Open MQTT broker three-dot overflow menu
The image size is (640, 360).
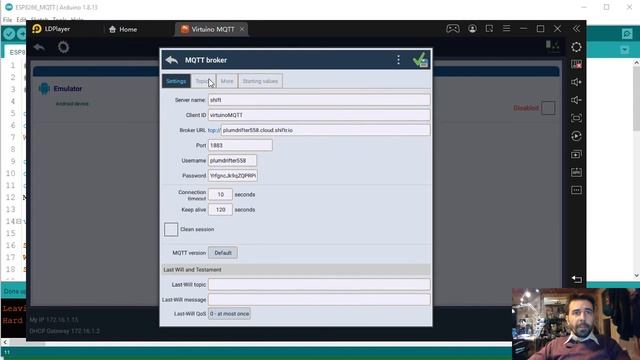(398, 60)
